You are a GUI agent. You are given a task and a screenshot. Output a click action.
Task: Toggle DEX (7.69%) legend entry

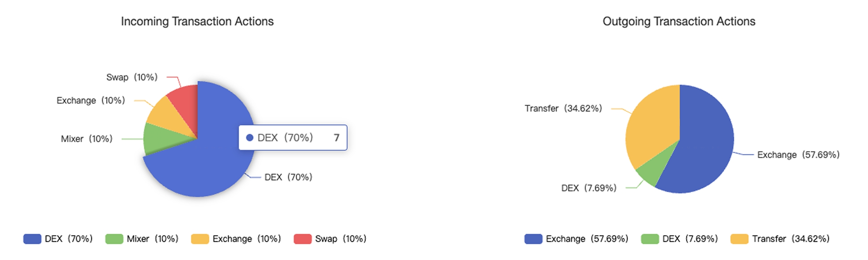pos(680,239)
